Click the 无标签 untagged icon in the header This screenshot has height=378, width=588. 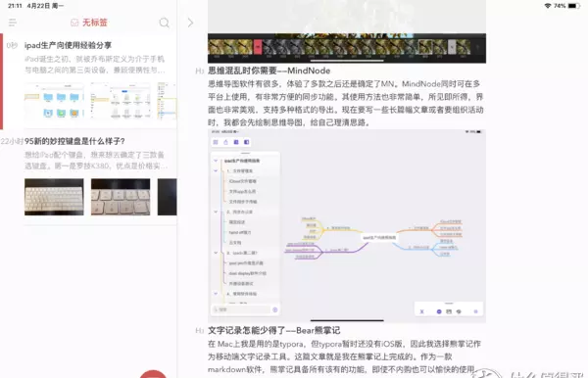pos(74,23)
